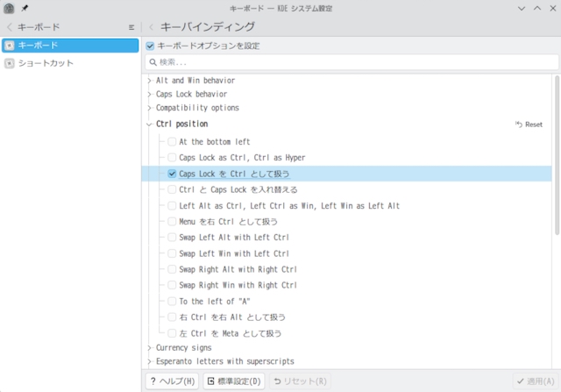561x392 pixels.
Task: Click the options list vertical scrollbar
Action: click(557, 158)
